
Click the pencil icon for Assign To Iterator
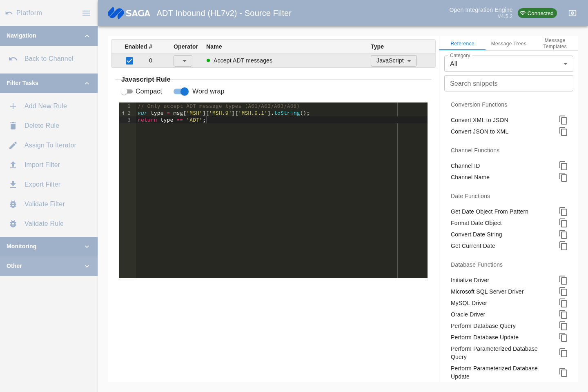pyautogui.click(x=13, y=145)
